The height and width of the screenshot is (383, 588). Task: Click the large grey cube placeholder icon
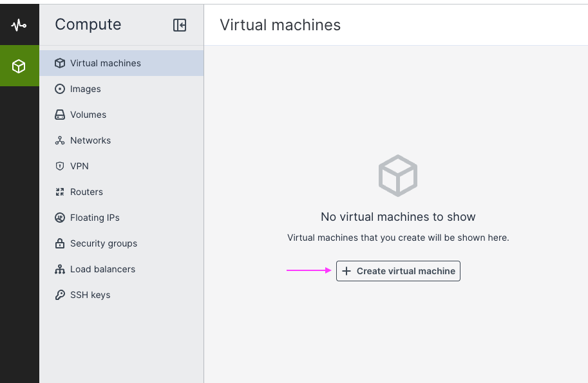(x=398, y=175)
